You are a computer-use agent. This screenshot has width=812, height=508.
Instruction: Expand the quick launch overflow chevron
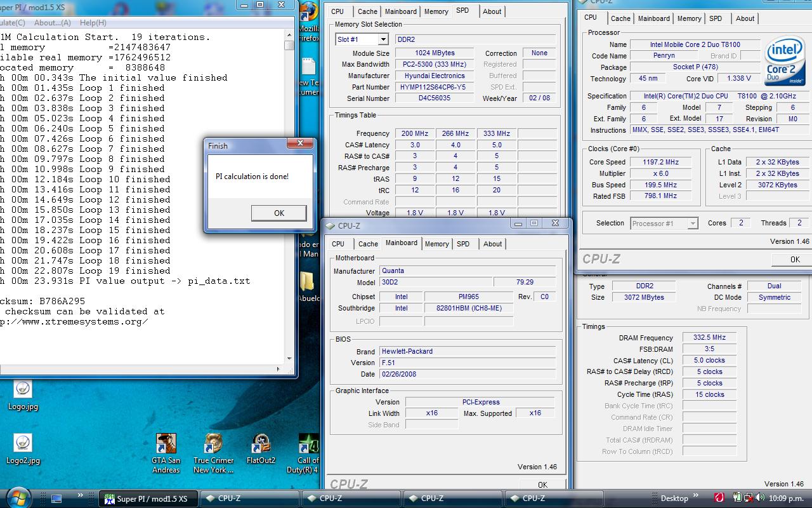(81, 495)
